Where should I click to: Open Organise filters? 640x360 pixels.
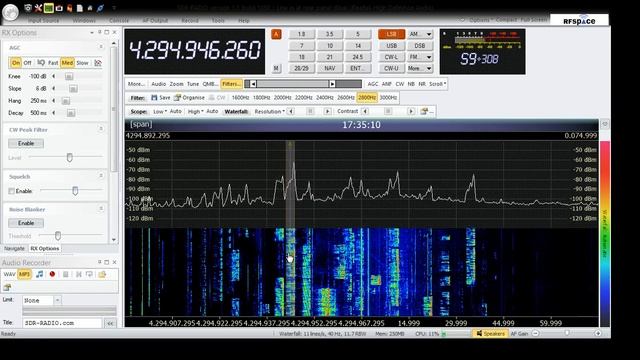(189, 98)
